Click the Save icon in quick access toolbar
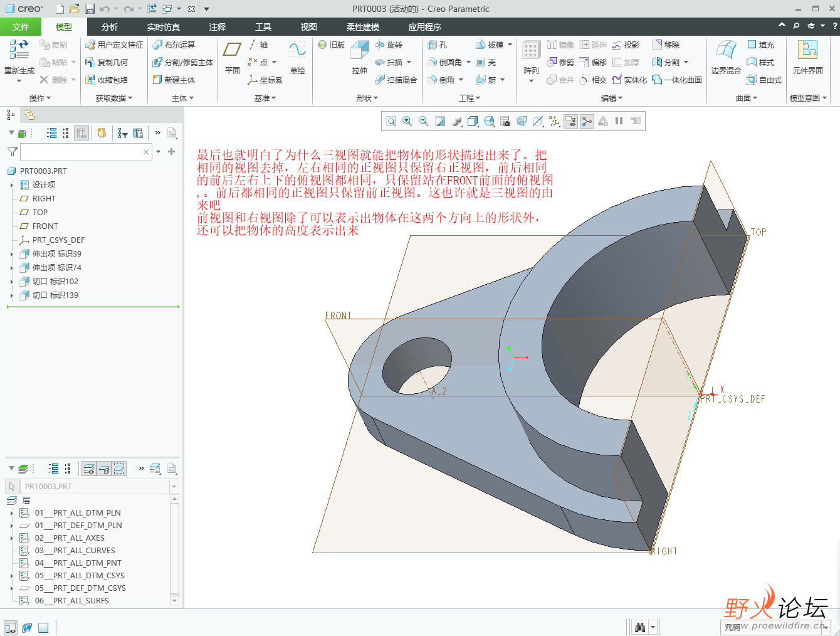 tap(90, 9)
